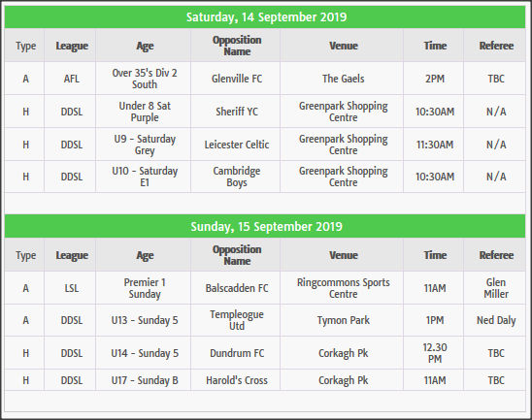
Task: Select Balscadden FC in Sunday table
Action: pyautogui.click(x=237, y=288)
